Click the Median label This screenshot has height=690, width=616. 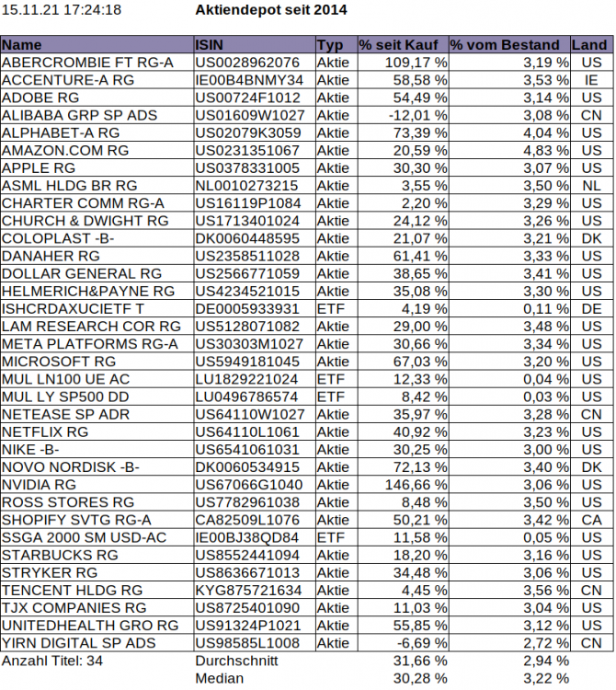[220, 679]
